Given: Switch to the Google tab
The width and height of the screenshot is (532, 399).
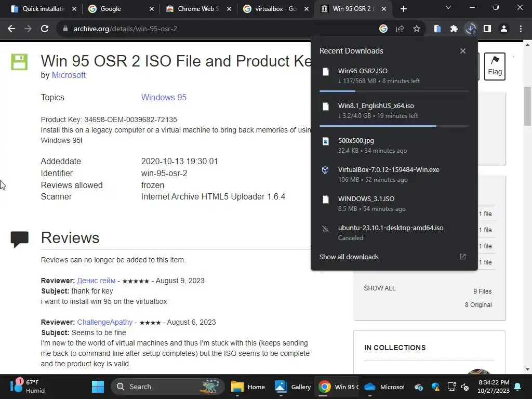Looking at the screenshot, I should 121,9.
